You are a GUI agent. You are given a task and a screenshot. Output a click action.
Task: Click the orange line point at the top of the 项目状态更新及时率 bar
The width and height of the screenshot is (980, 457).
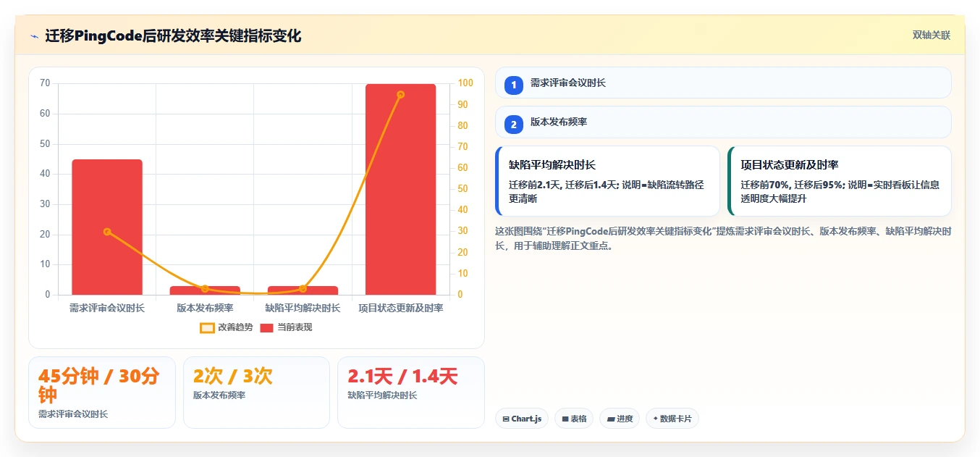point(400,94)
